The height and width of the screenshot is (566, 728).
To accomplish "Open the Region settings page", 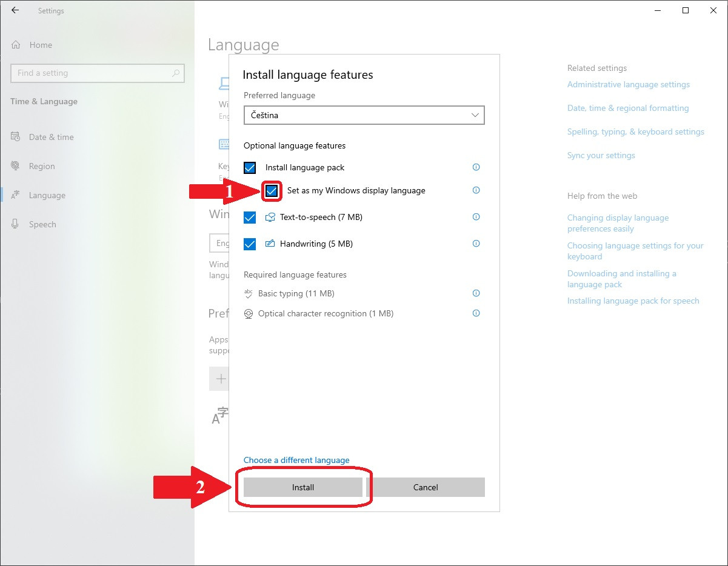I will click(x=42, y=166).
